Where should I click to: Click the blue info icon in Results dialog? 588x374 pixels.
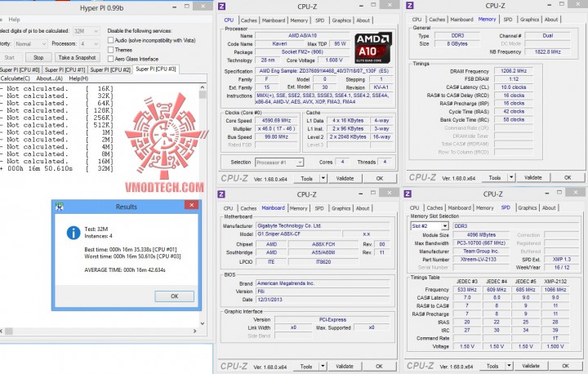73,233
